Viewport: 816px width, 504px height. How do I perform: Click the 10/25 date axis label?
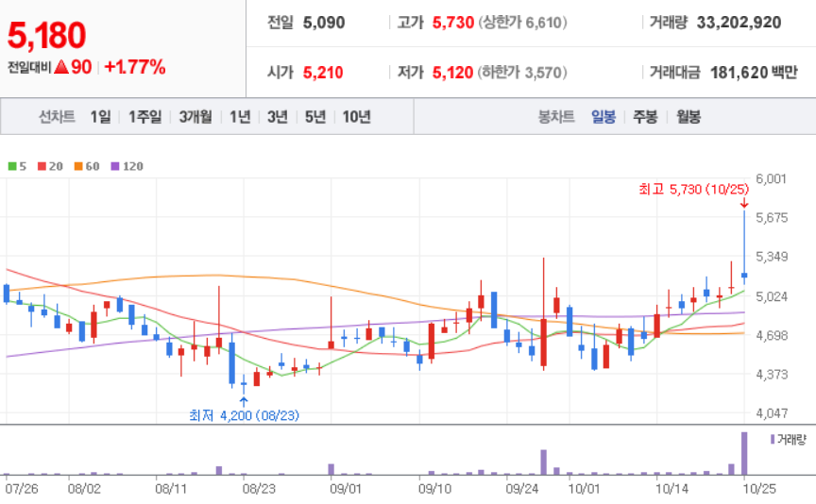[x=758, y=490]
